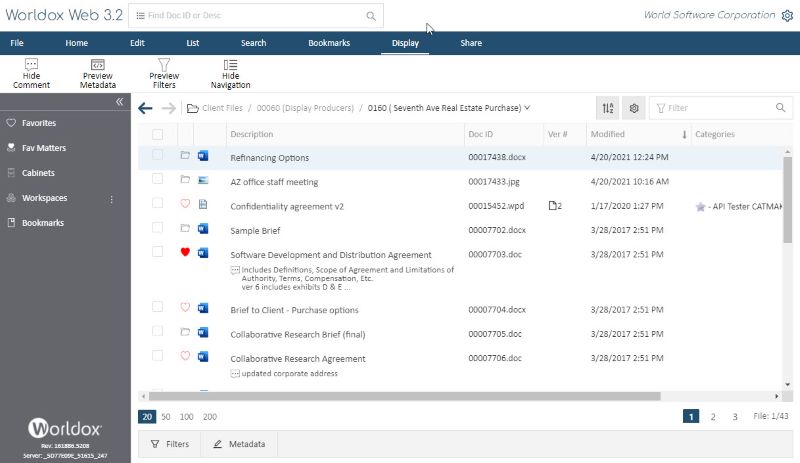Check the box for Brief to Client
Screen dimensions: 800x463
158,307
